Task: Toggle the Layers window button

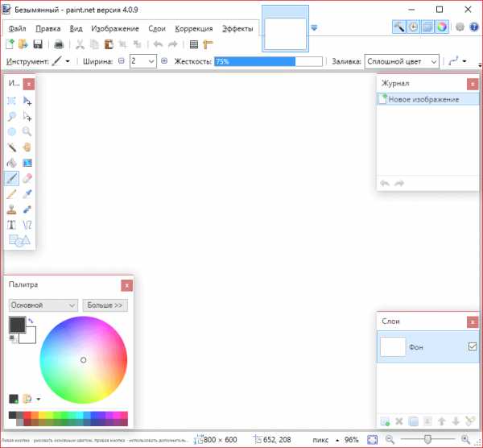Action: click(427, 27)
